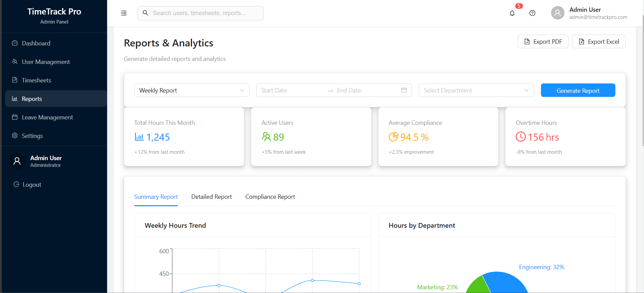The height and width of the screenshot is (293, 644).
Task: Click the Active Users stat card
Action: pyautogui.click(x=311, y=137)
